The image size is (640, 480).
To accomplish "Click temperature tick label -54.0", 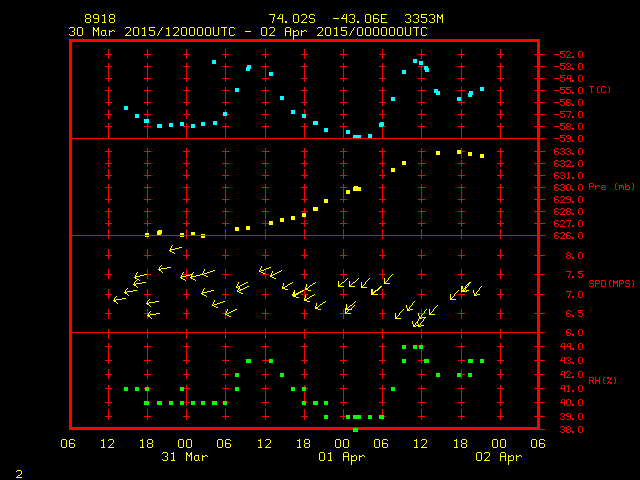I will click(x=568, y=79).
